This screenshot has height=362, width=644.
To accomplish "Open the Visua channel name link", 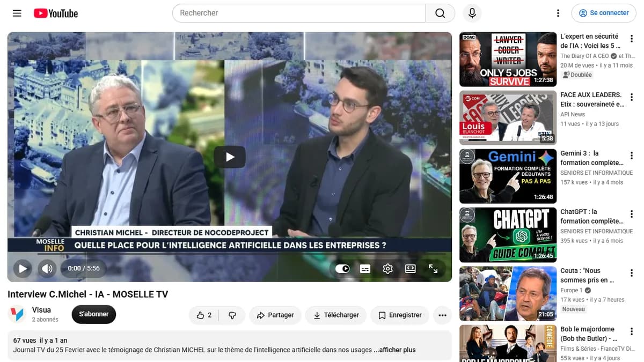I will 41,310.
